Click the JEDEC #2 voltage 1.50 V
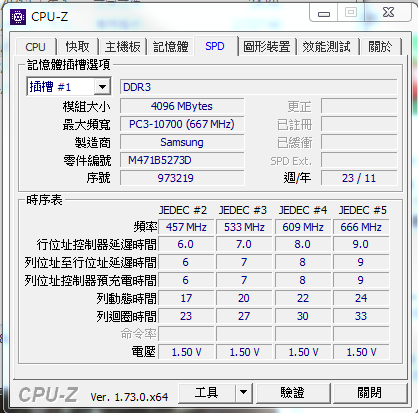The height and width of the screenshot is (419, 419). pyautogui.click(x=186, y=352)
